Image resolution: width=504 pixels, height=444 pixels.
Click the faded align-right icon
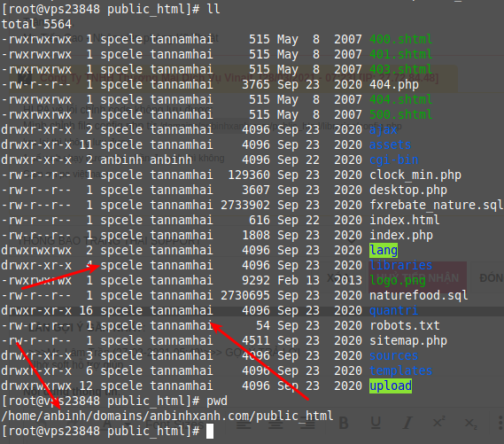click(x=307, y=424)
